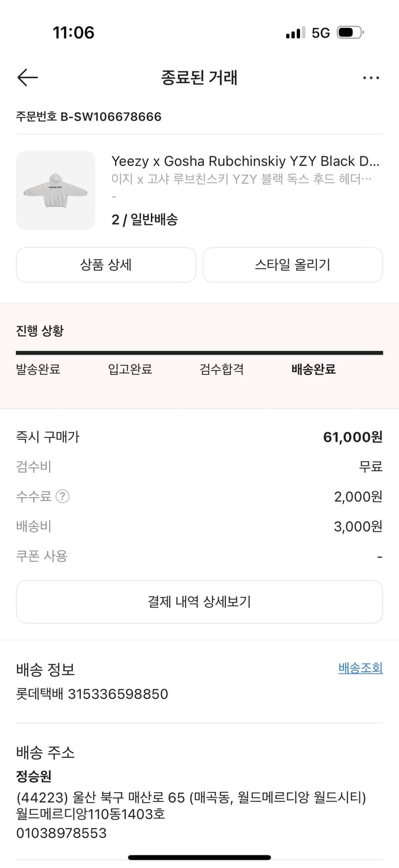Tap the fee help question mark icon
The height and width of the screenshot is (868, 399).
pos(62,496)
